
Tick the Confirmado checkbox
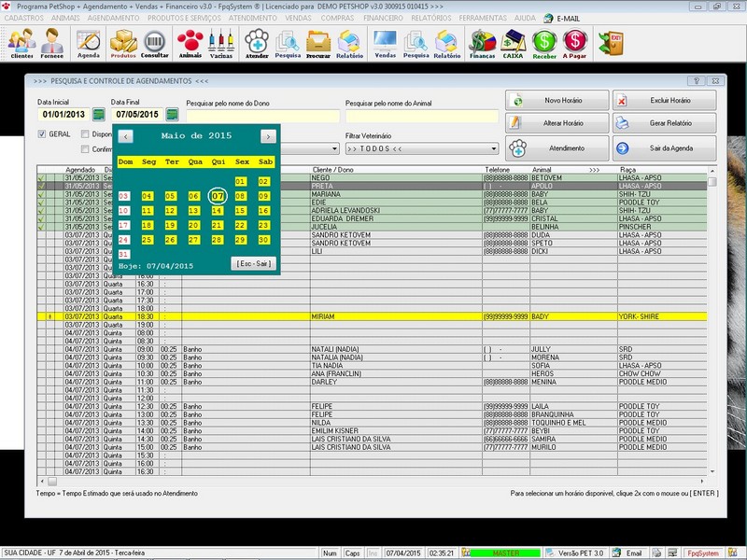(x=85, y=148)
